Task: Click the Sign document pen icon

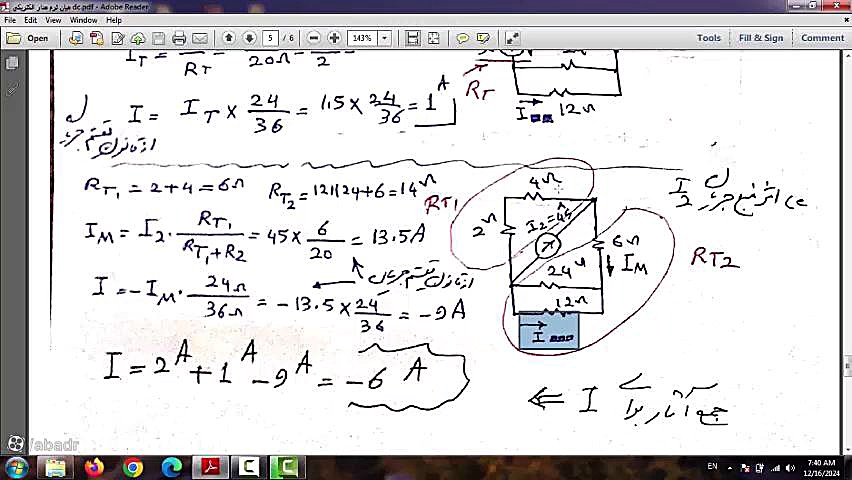Action: point(117,38)
